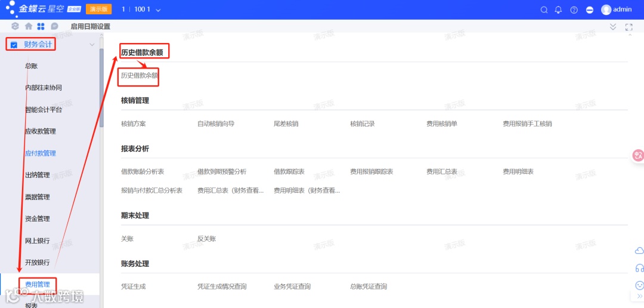Click the double-chevron collapse icon
The height and width of the screenshot is (308, 644).
(x=613, y=27)
